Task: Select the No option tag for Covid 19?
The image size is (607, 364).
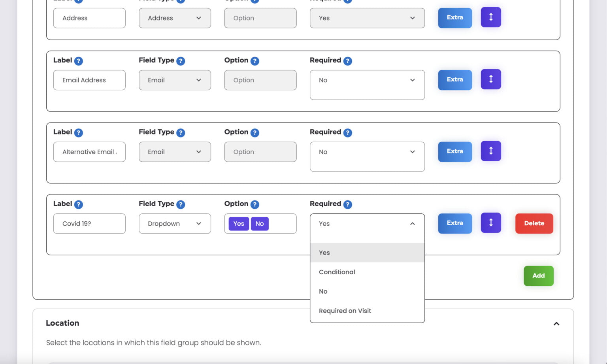Action: tap(260, 224)
